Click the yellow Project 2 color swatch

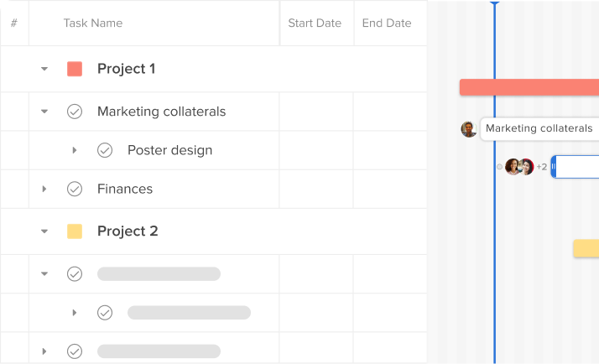75,231
